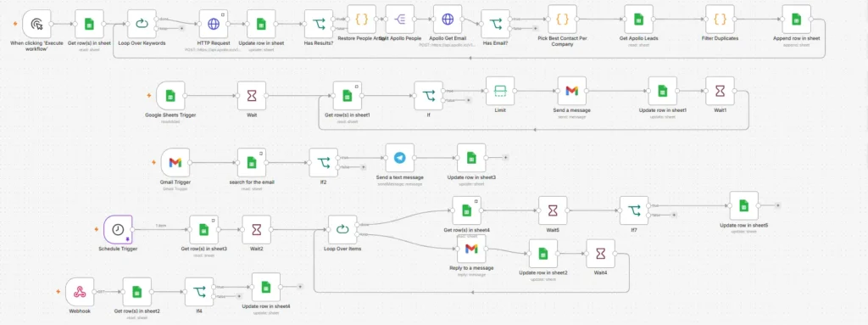Open the 'Get row(s) in sheet' node
Viewport: 868px width, 325px height.
click(x=89, y=24)
